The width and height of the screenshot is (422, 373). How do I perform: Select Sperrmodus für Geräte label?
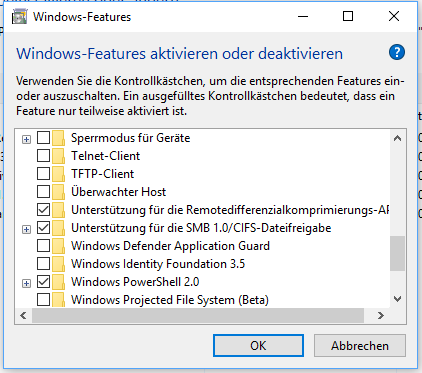(x=130, y=138)
